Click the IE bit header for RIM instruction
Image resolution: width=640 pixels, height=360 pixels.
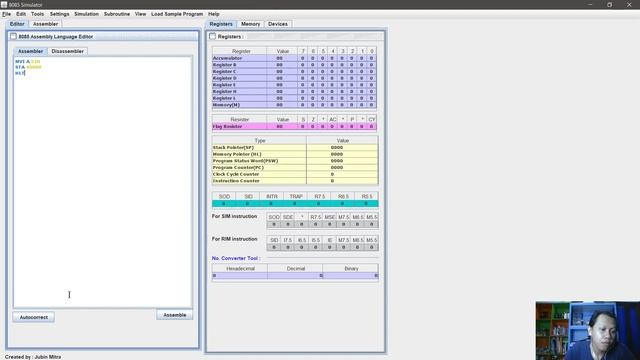pos(329,240)
